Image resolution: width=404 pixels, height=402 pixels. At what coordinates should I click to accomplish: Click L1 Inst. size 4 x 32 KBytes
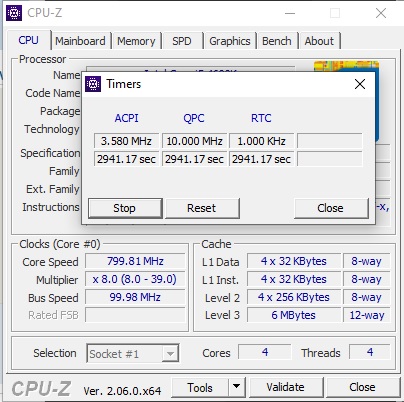pyautogui.click(x=294, y=279)
